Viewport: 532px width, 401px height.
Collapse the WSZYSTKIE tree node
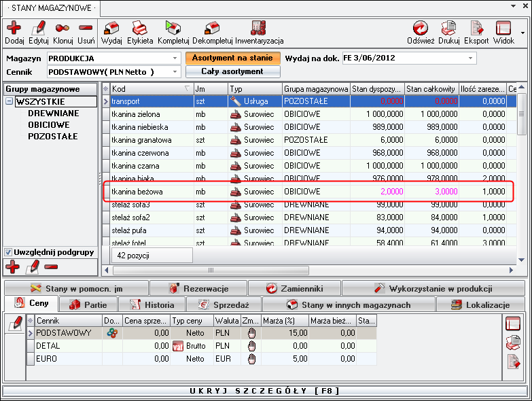pos(9,102)
